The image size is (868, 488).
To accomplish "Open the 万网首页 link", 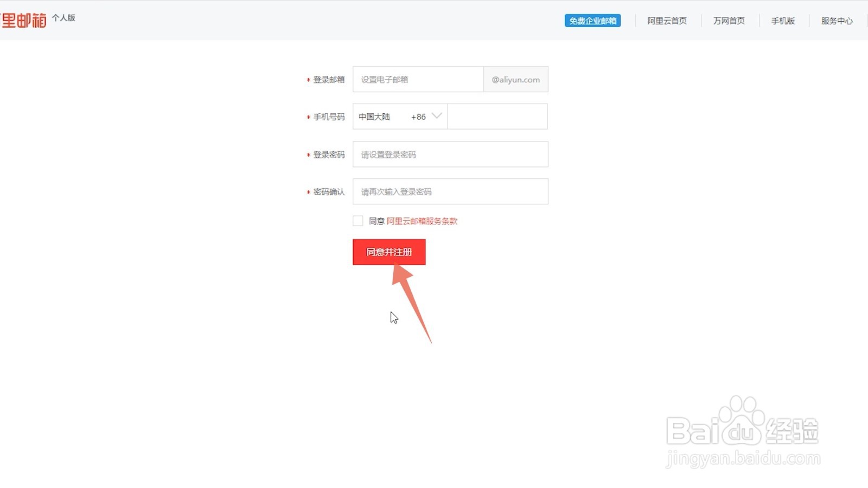I will [729, 21].
